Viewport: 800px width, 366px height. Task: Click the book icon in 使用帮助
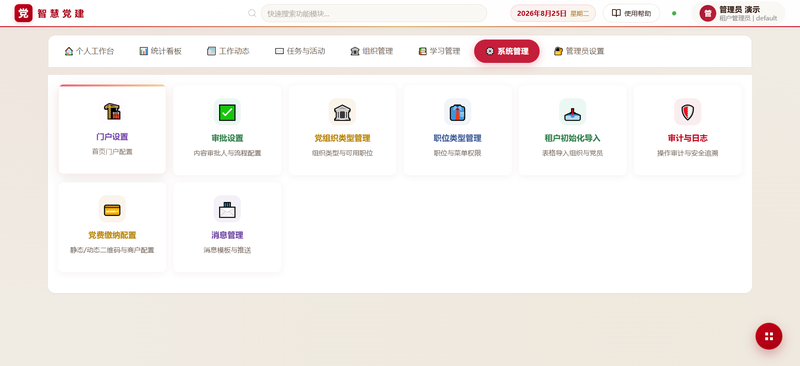point(616,13)
